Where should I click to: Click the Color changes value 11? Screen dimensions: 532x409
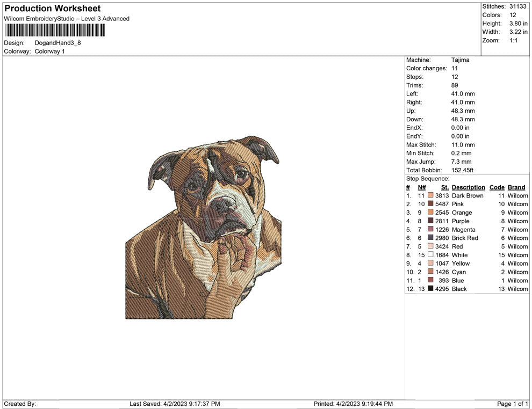pyautogui.click(x=454, y=69)
